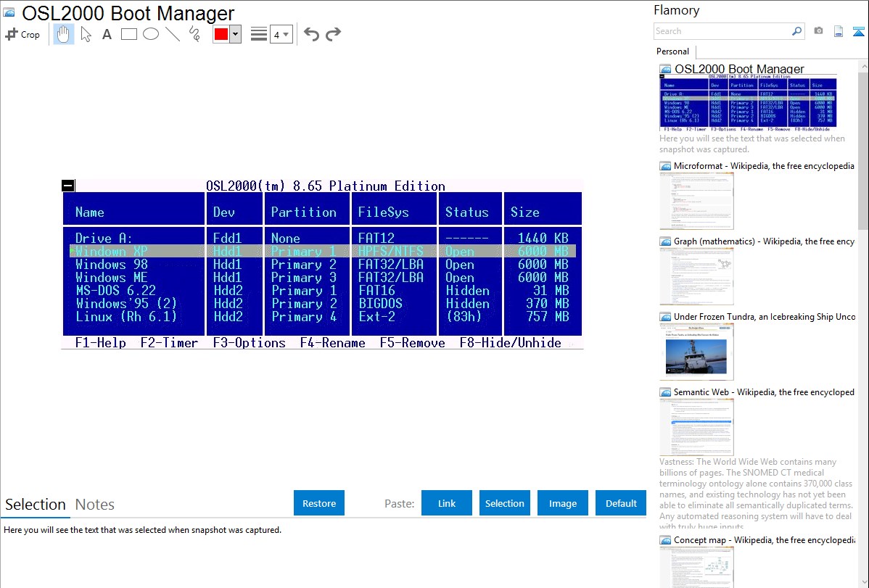
Task: Click the Graph (mathematics) entry icon
Action: coord(665,241)
